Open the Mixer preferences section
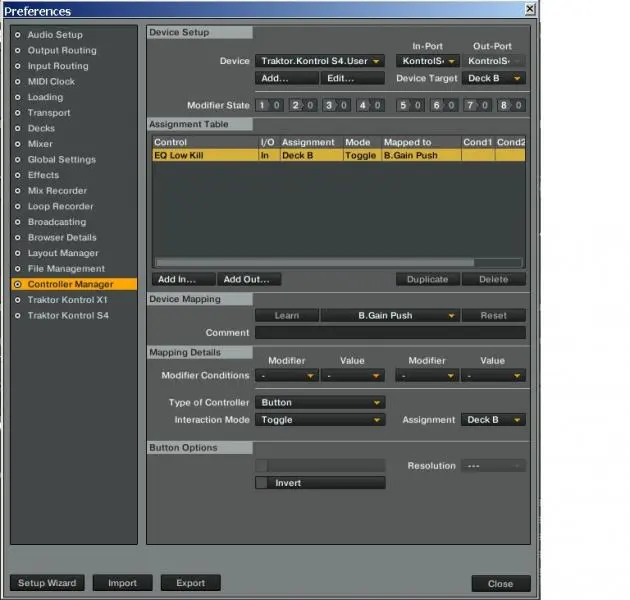 (x=40, y=144)
